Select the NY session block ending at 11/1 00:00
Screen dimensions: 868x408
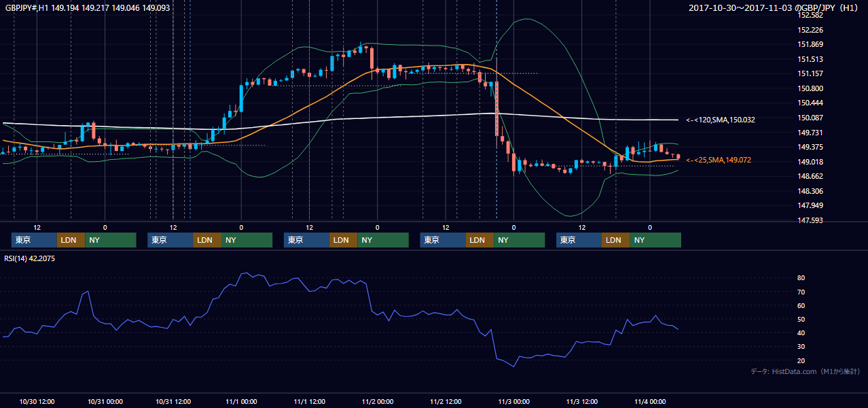[x=247, y=240]
